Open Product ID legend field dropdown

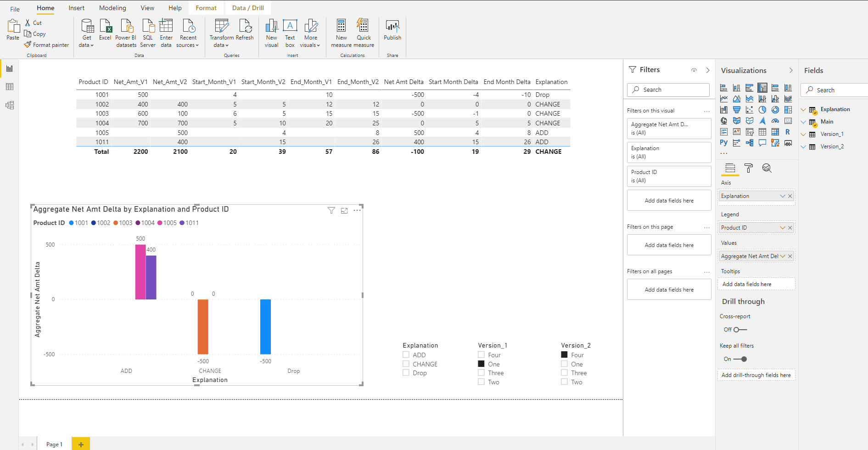point(783,228)
